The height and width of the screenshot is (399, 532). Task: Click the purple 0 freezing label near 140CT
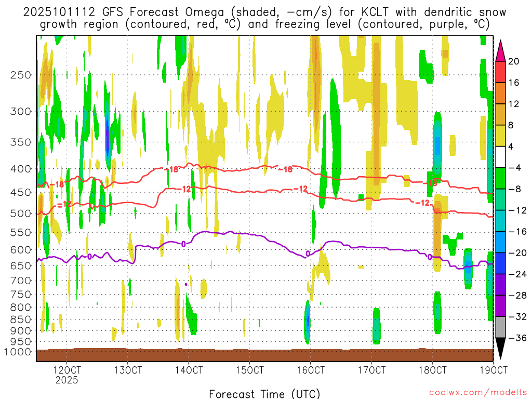point(183,244)
